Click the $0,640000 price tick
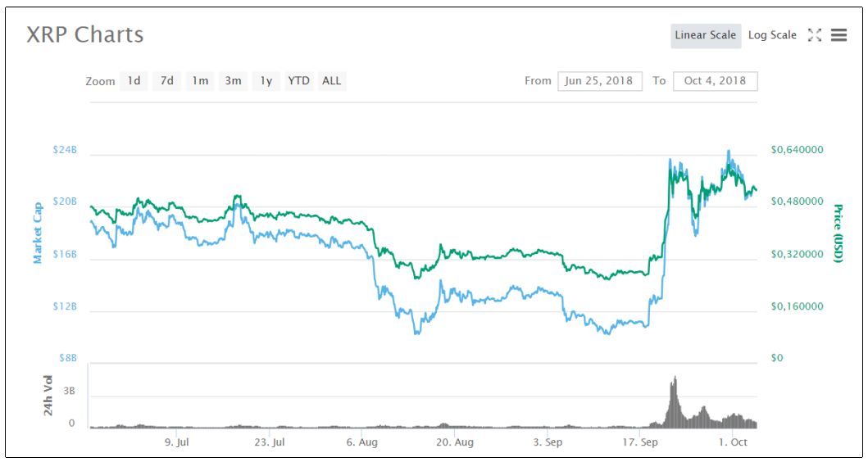The height and width of the screenshot is (462, 868). pos(797,149)
